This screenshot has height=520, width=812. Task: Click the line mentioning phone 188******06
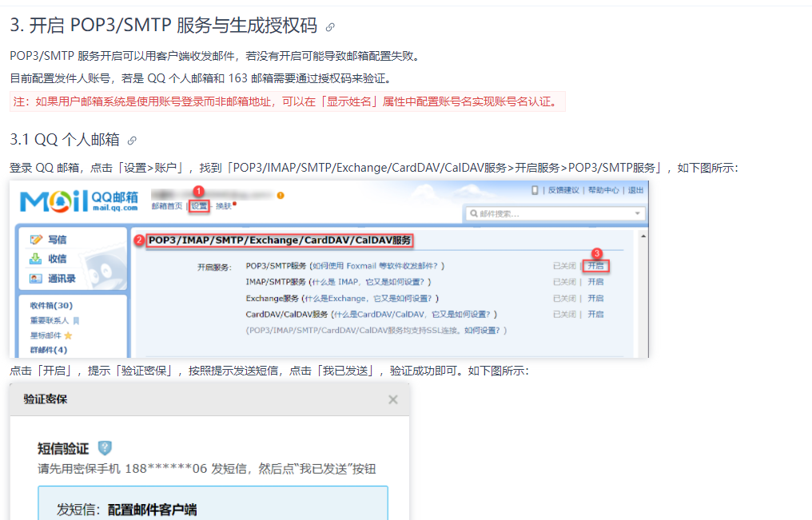coord(207,470)
